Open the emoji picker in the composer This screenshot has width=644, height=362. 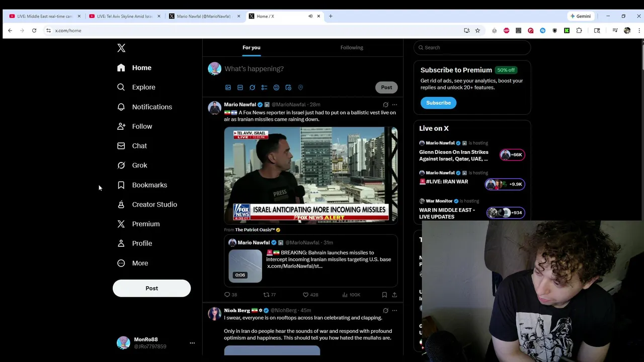(276, 87)
